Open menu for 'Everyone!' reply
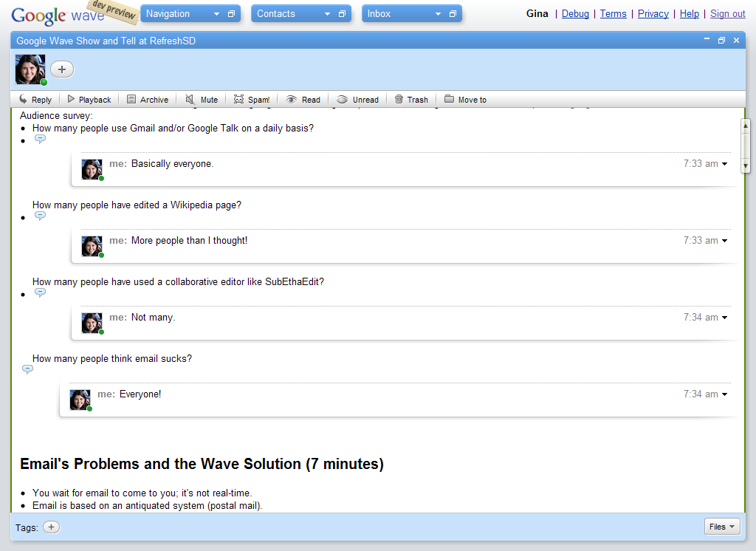The height and width of the screenshot is (551, 756). click(x=724, y=394)
